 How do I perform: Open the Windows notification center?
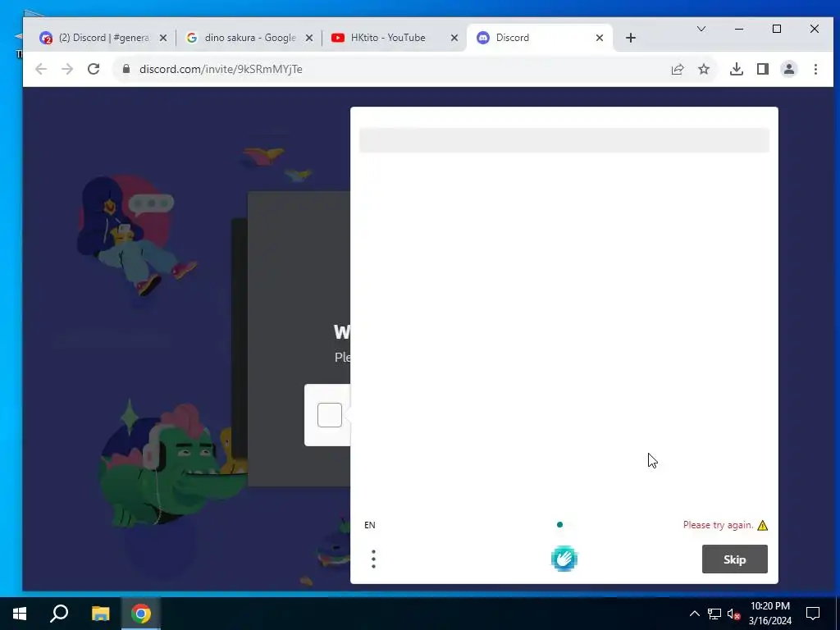tap(813, 614)
